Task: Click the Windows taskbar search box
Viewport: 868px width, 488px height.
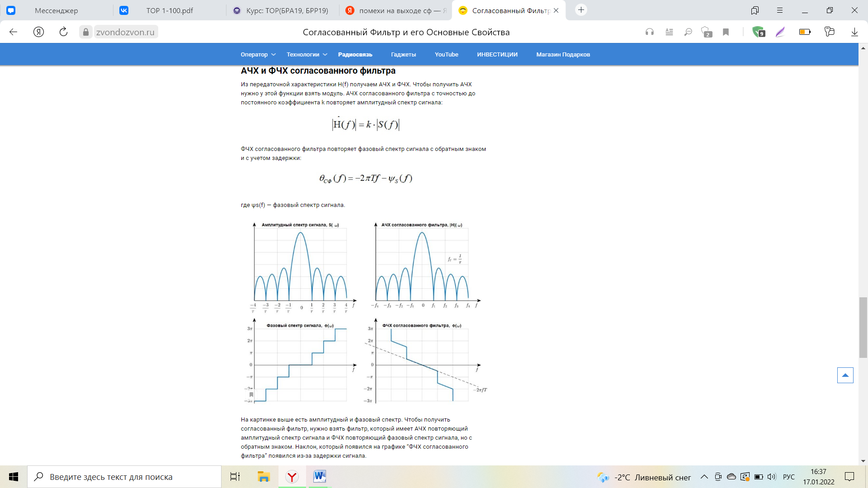Action: click(x=124, y=477)
